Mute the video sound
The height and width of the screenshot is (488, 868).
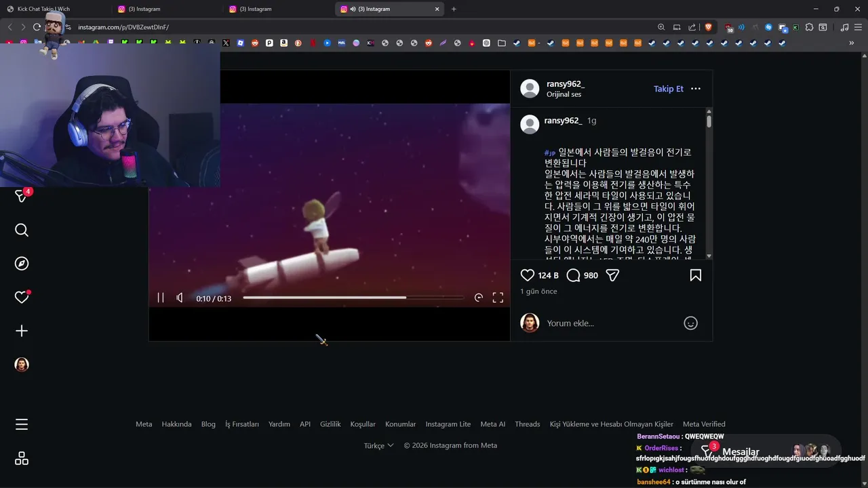(180, 298)
